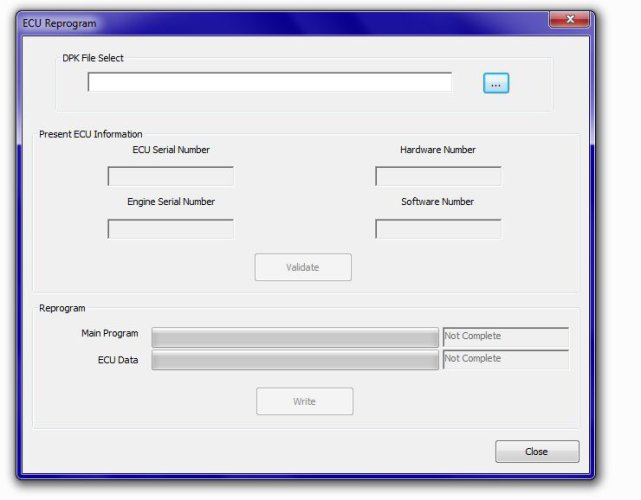Image resolution: width=641 pixels, height=500 pixels.
Task: Click the ECU Data Not Complete status box
Action: pyautogui.click(x=505, y=359)
